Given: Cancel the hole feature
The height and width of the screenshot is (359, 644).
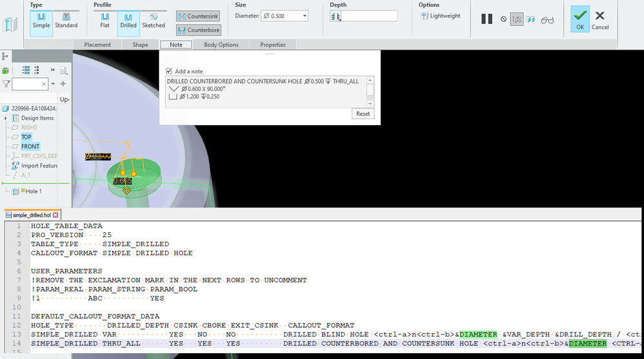Looking at the screenshot, I should coord(600,20).
